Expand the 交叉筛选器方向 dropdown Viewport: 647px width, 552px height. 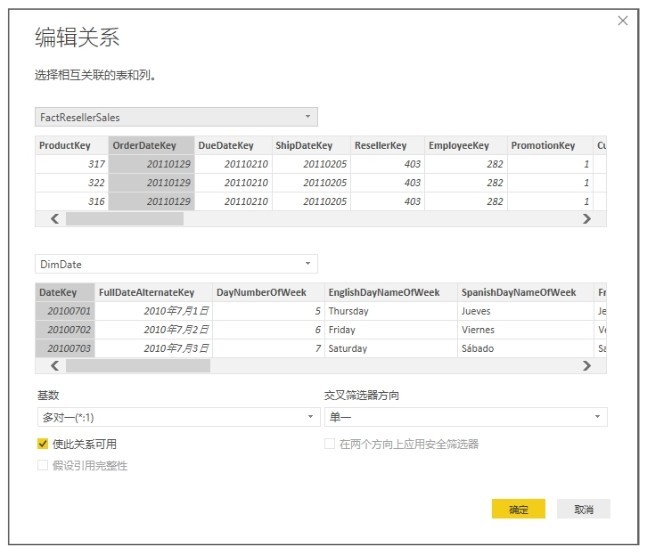point(465,417)
